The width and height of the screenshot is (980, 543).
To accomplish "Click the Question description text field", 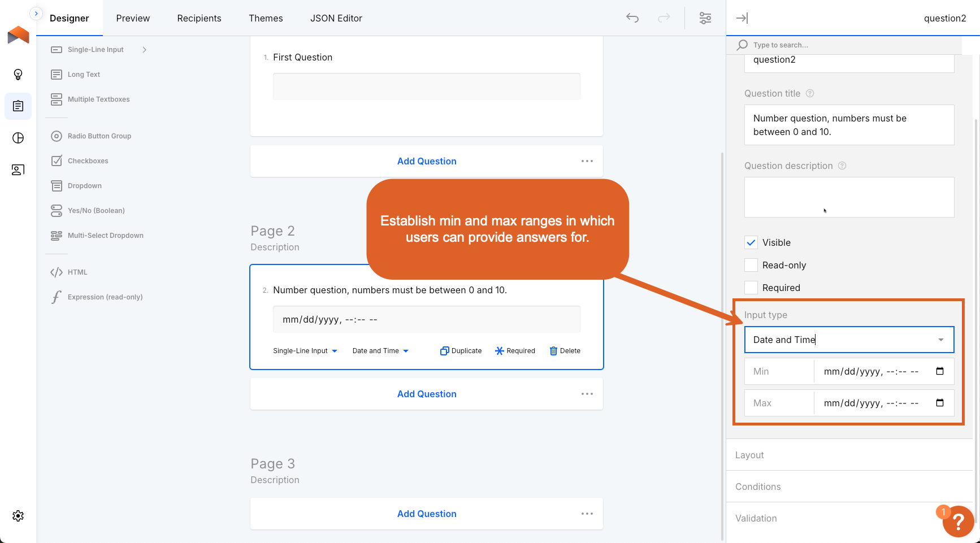I will (x=849, y=197).
